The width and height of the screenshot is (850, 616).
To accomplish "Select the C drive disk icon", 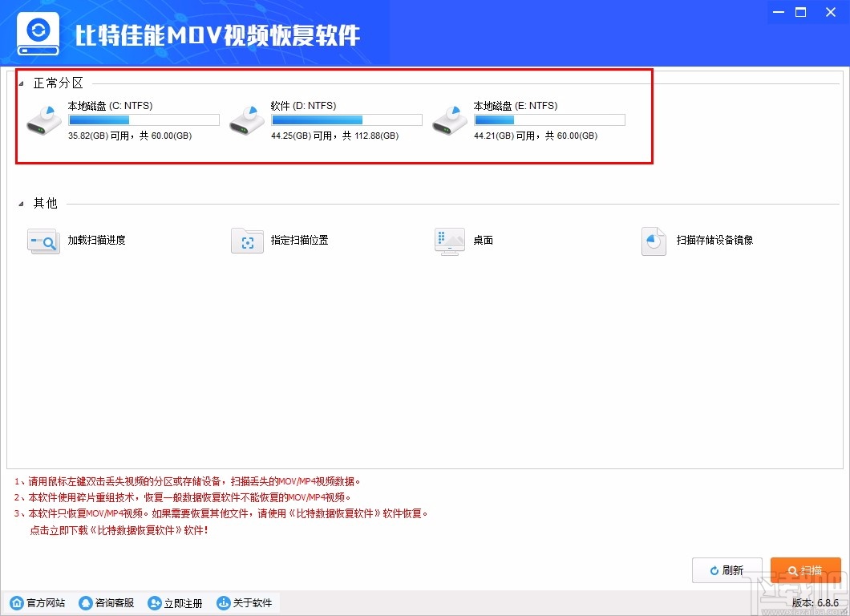I will (43, 119).
